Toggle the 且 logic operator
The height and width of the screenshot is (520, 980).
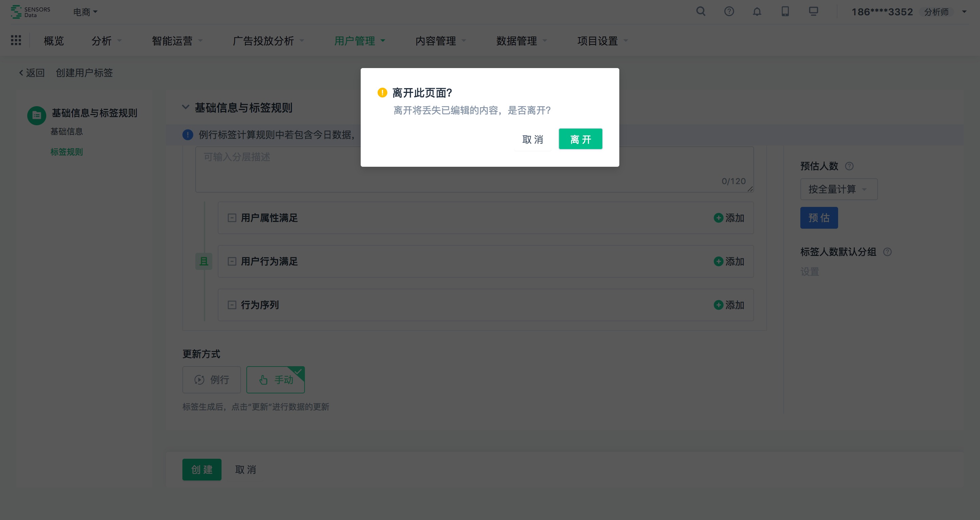tap(204, 261)
